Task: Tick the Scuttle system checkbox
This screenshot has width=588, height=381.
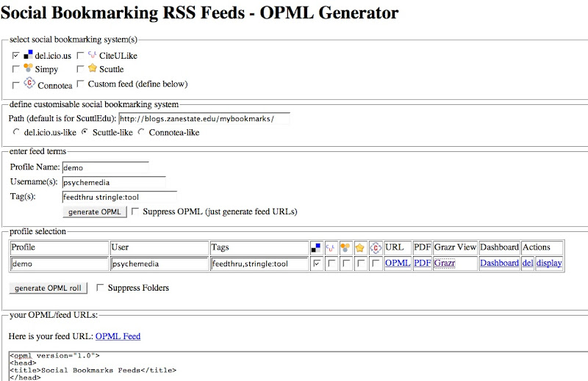Action: (80, 69)
